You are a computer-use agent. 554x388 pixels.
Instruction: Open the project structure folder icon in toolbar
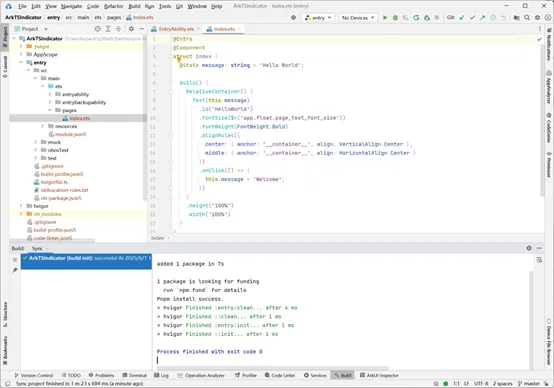pos(517,17)
